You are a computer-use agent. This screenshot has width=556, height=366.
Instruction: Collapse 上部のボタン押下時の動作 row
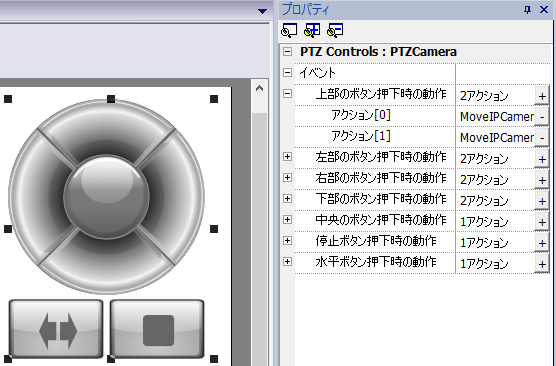[x=288, y=94]
